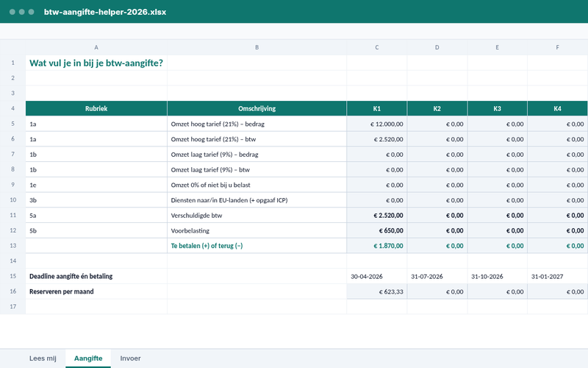The image size is (588, 368).
Task: Select column F header
Action: coord(558,47)
